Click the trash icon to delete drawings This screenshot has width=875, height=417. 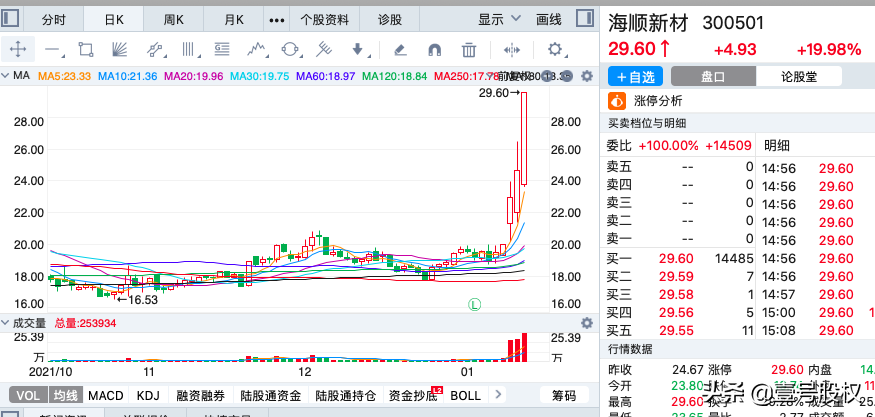coord(469,50)
